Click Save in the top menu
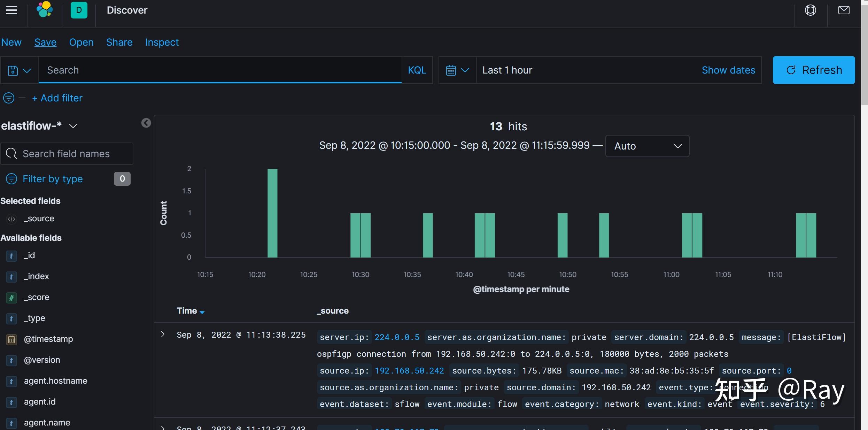 [45, 42]
